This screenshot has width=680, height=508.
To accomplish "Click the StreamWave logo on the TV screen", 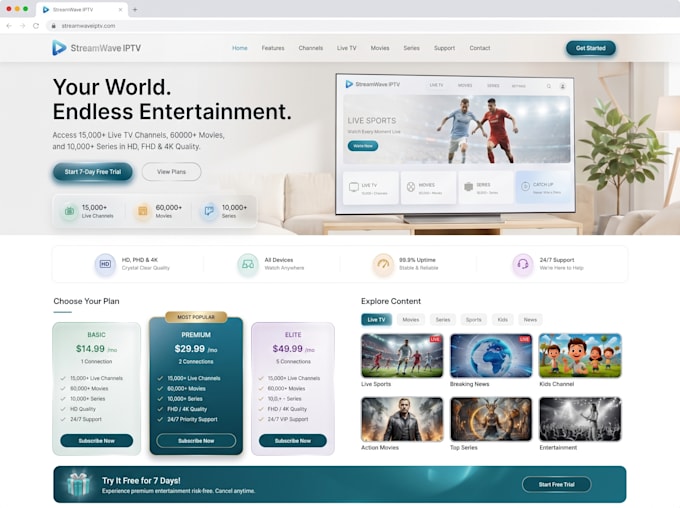I will 372,84.
